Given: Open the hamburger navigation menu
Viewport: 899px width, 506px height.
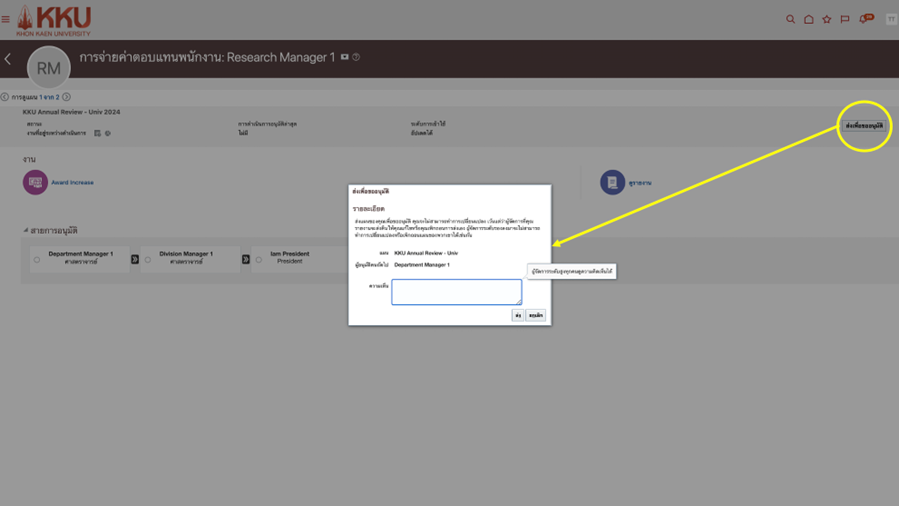Looking at the screenshot, I should coord(6,19).
